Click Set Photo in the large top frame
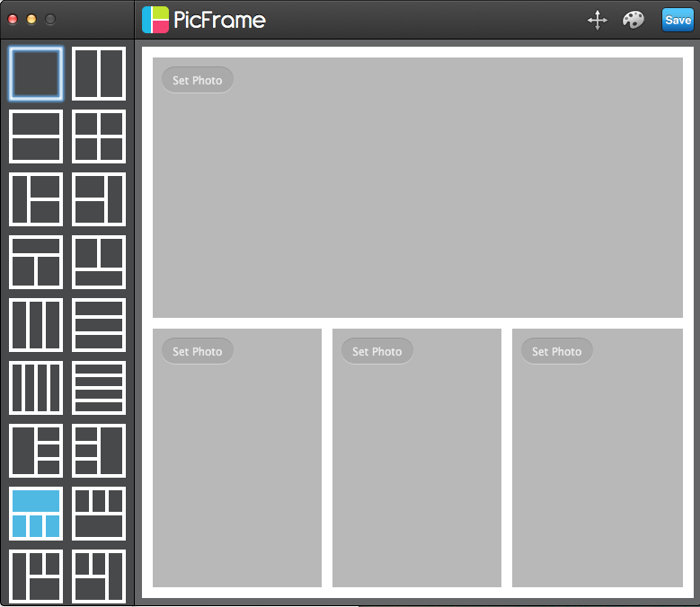Viewport: 700px width, 607px height. 197,80
